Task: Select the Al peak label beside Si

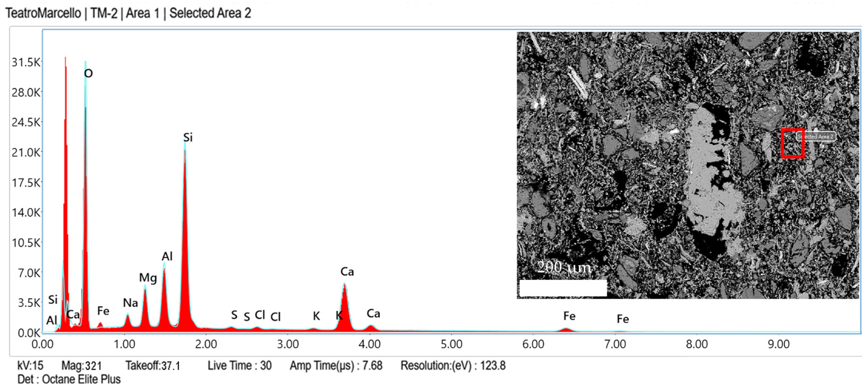Action: 167,256
